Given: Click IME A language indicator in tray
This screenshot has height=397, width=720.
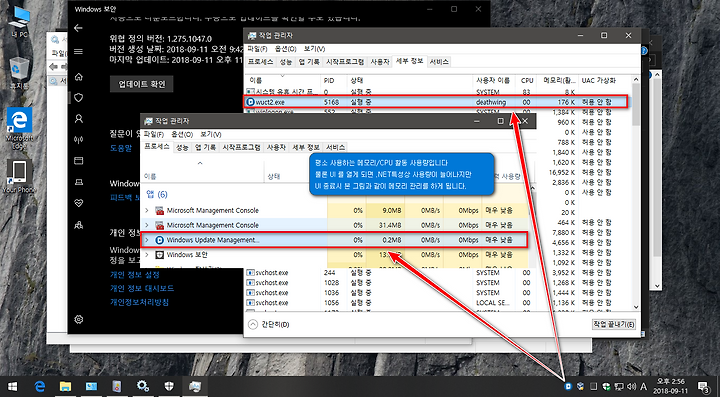Looking at the screenshot, I should tap(643, 386).
